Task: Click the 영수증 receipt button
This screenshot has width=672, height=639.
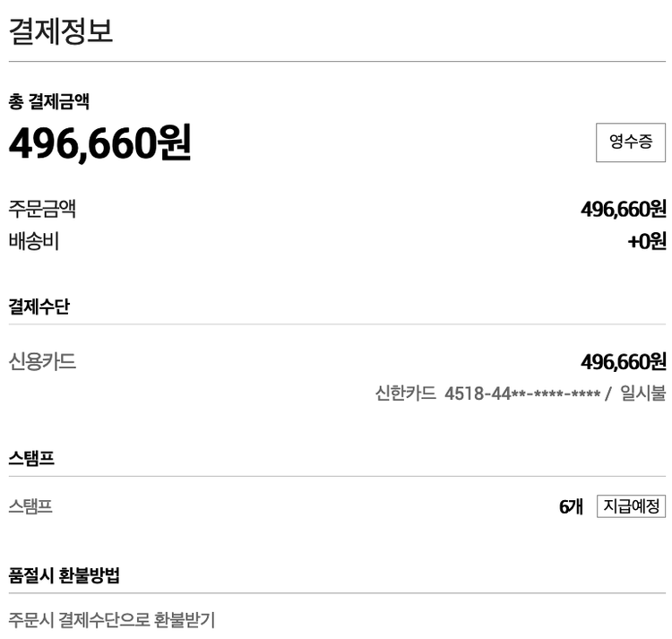Action: (x=631, y=142)
